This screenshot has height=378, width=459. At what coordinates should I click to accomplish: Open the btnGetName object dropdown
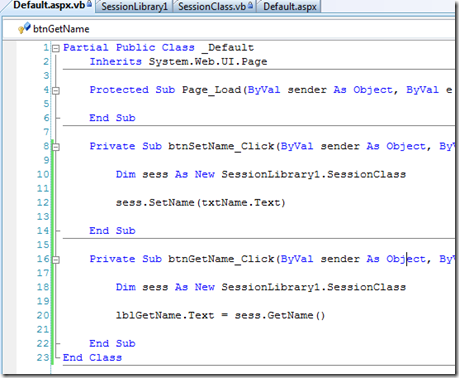pos(230,29)
